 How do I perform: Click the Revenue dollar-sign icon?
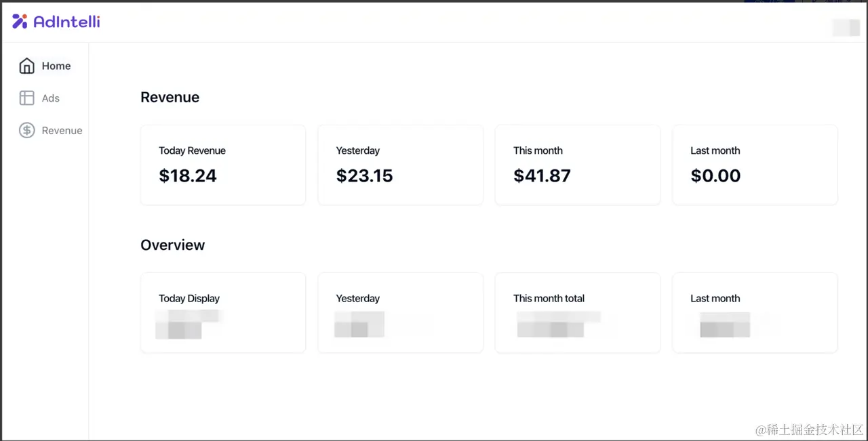click(26, 131)
